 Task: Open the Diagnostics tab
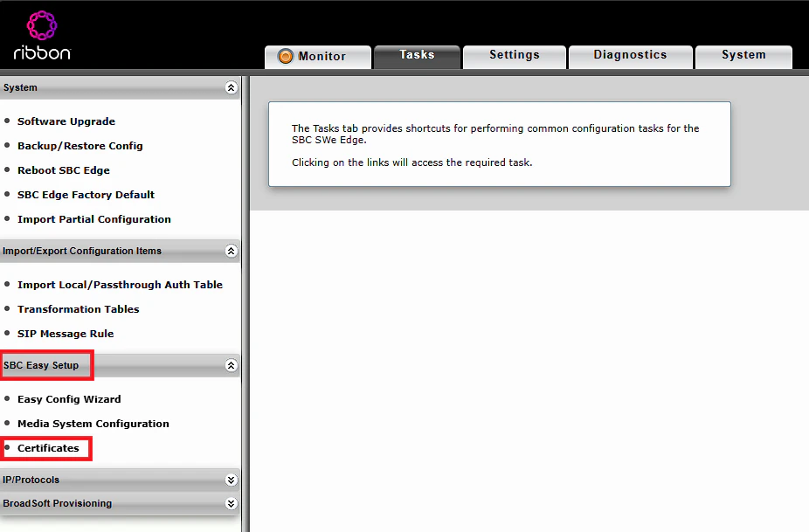pyautogui.click(x=630, y=56)
